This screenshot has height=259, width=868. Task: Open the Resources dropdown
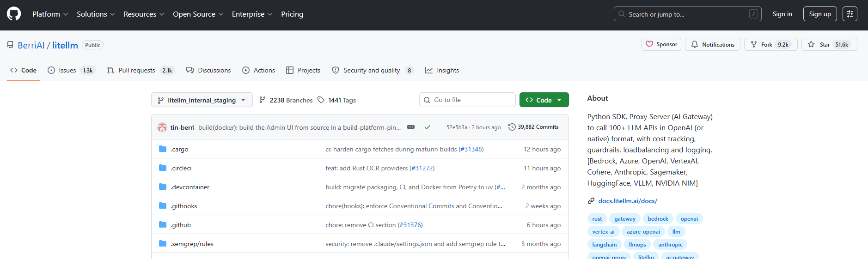click(x=144, y=14)
